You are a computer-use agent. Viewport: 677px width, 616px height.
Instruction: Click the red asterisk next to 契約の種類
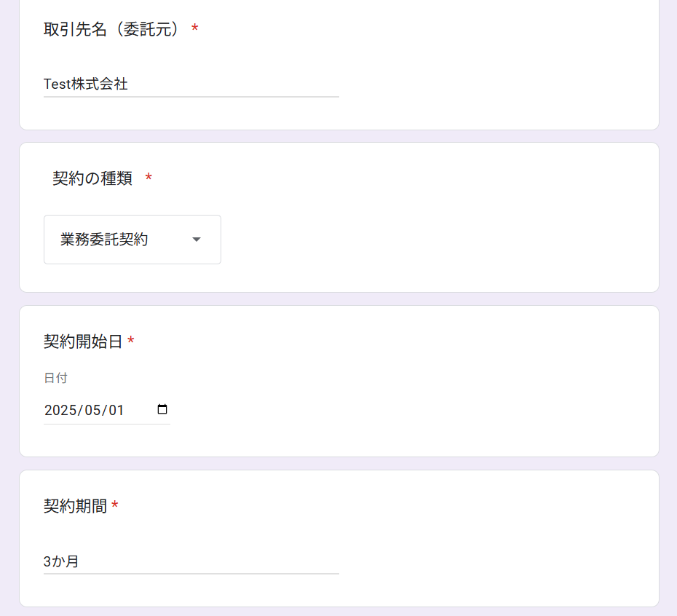click(149, 178)
